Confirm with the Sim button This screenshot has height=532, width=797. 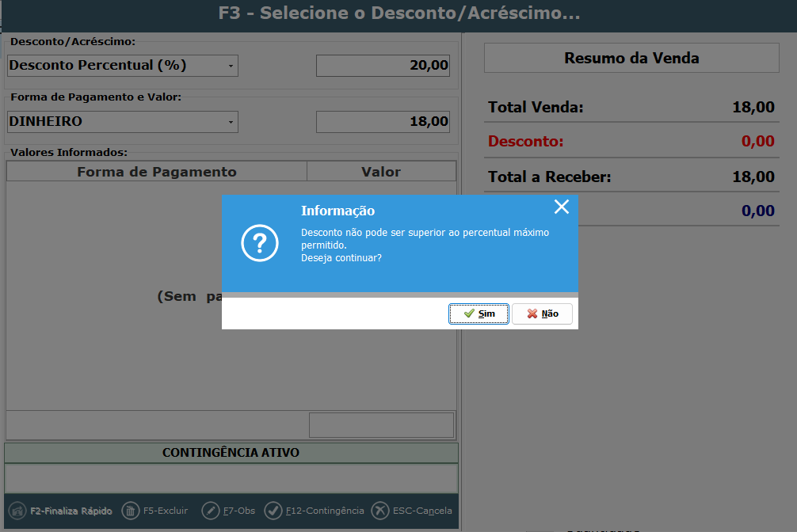479,313
